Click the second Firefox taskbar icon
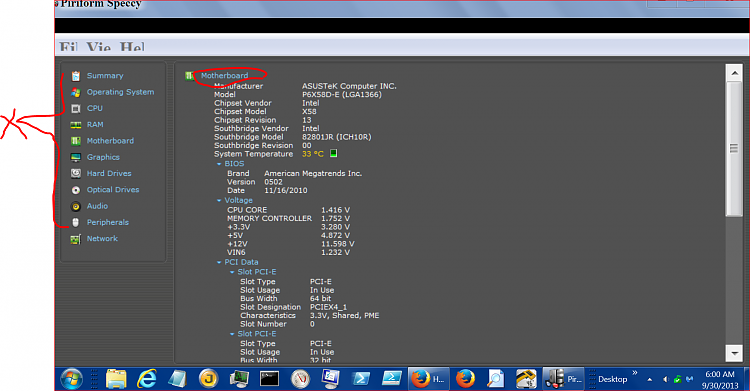The width and height of the screenshot is (750, 391). (x=465, y=379)
